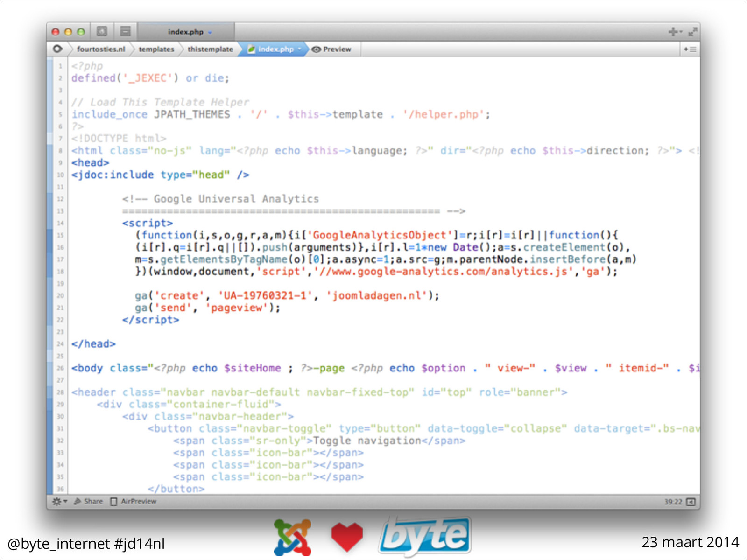Click the red heart icon on the slide
The image size is (747, 560).
(x=347, y=537)
